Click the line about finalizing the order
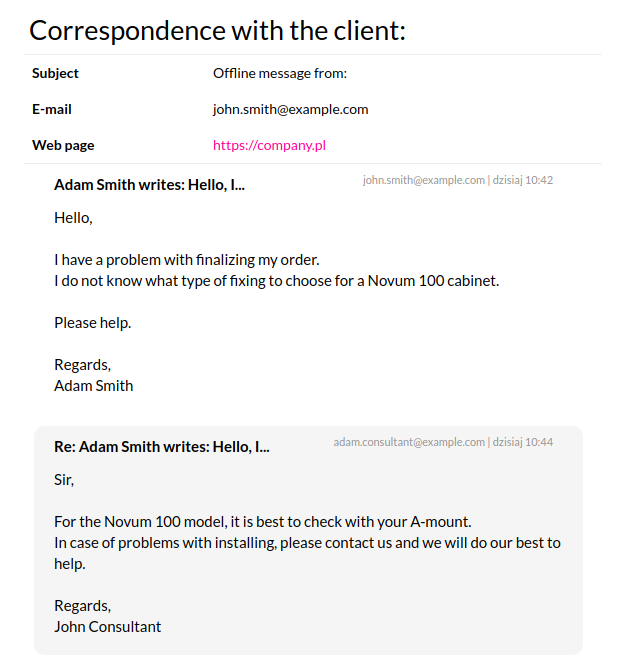619x672 pixels. 187,260
